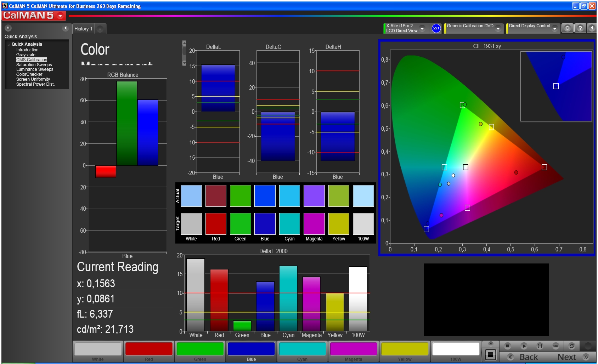Click the Target Yellow swatch in the comparison grid
598x364 pixels.
(x=339, y=224)
